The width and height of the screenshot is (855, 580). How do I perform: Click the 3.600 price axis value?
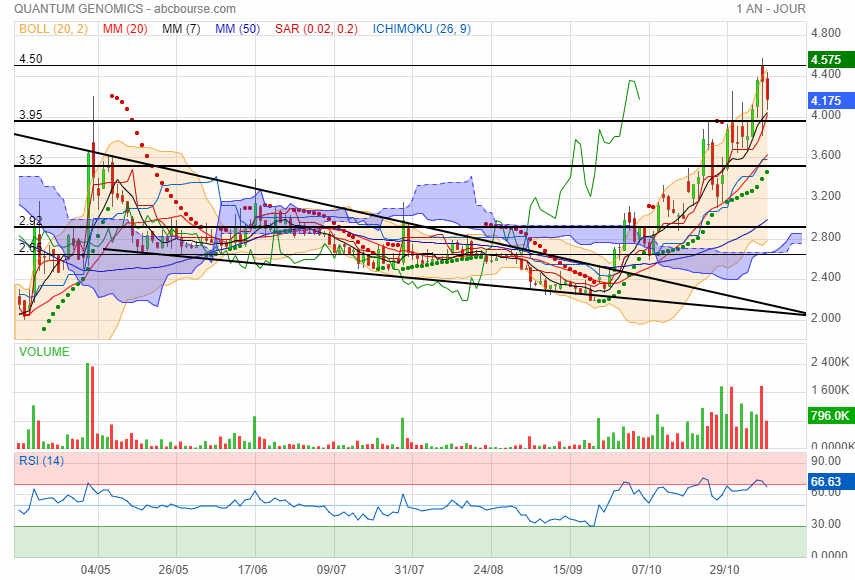click(826, 155)
